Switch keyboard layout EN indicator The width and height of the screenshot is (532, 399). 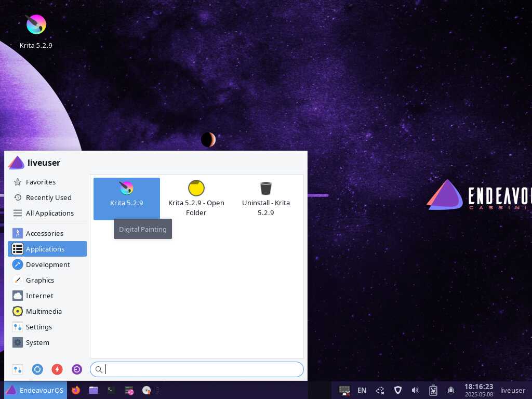click(x=362, y=390)
